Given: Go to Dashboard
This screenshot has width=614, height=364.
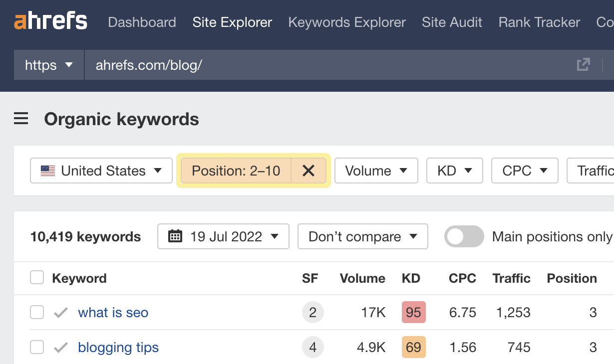Looking at the screenshot, I should point(142,22).
